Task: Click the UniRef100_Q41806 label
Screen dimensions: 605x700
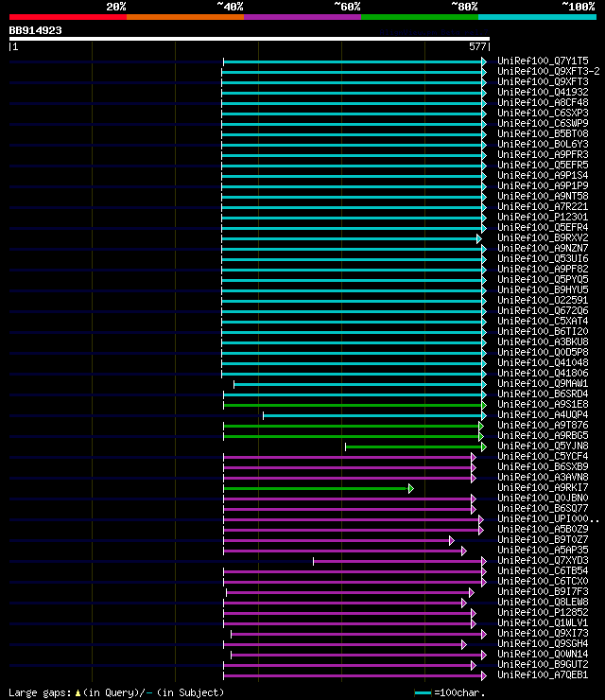Action: tap(543, 373)
